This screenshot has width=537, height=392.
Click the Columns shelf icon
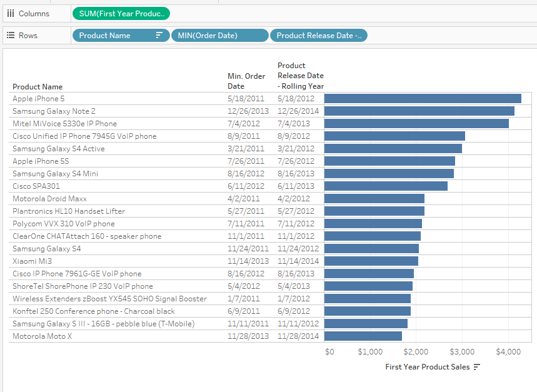pos(11,13)
